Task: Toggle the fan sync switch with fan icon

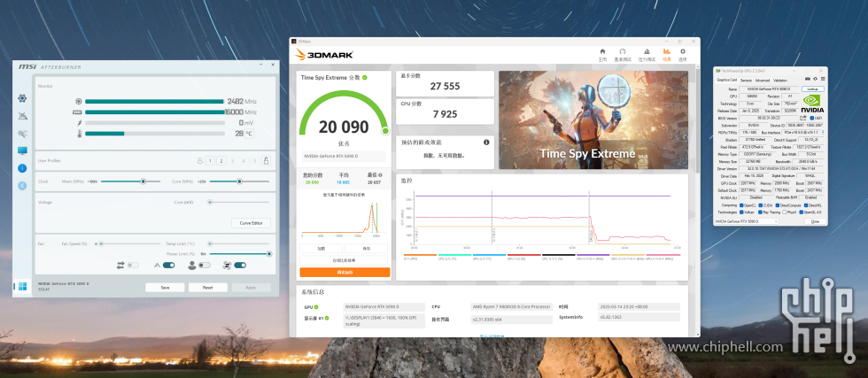Action: (240, 265)
